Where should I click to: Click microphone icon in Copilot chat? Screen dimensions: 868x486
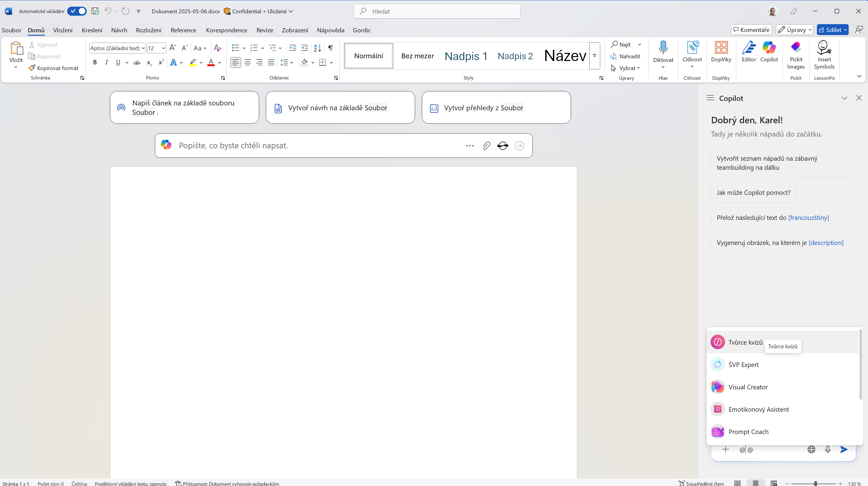coord(828,449)
